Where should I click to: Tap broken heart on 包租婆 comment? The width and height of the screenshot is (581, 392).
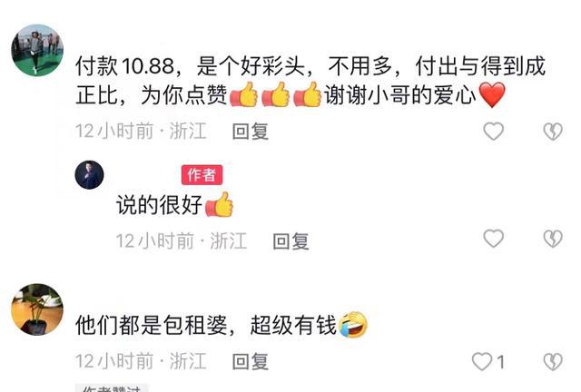tap(553, 362)
